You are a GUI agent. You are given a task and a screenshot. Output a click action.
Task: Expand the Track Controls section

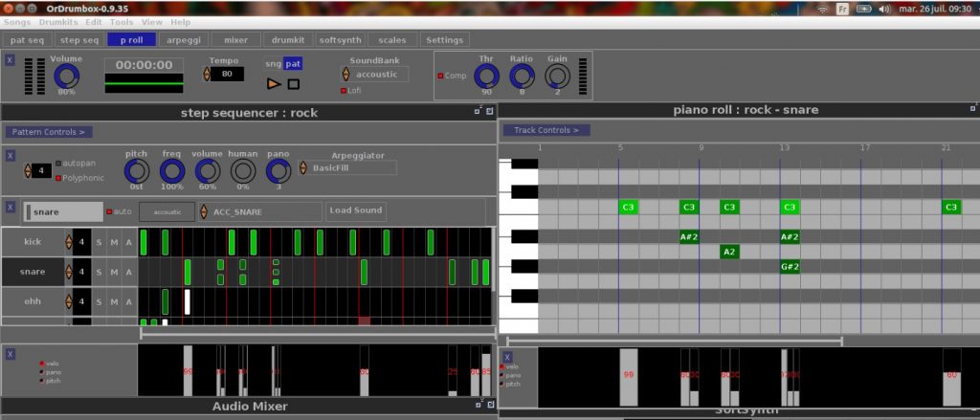point(546,130)
